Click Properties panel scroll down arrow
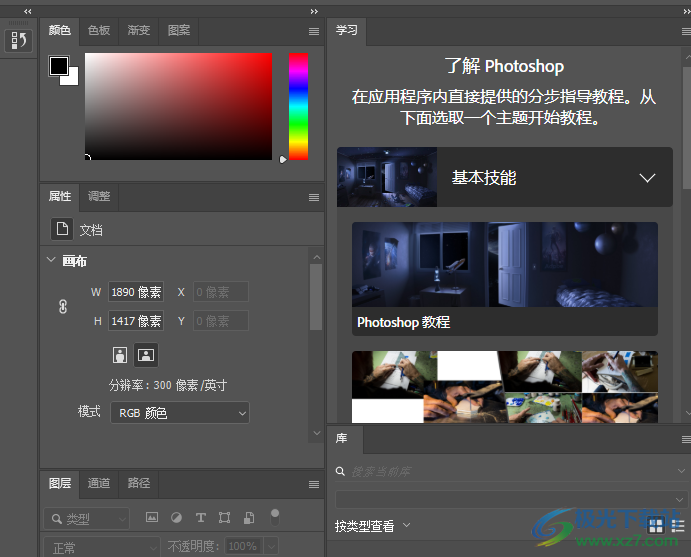 316,433
